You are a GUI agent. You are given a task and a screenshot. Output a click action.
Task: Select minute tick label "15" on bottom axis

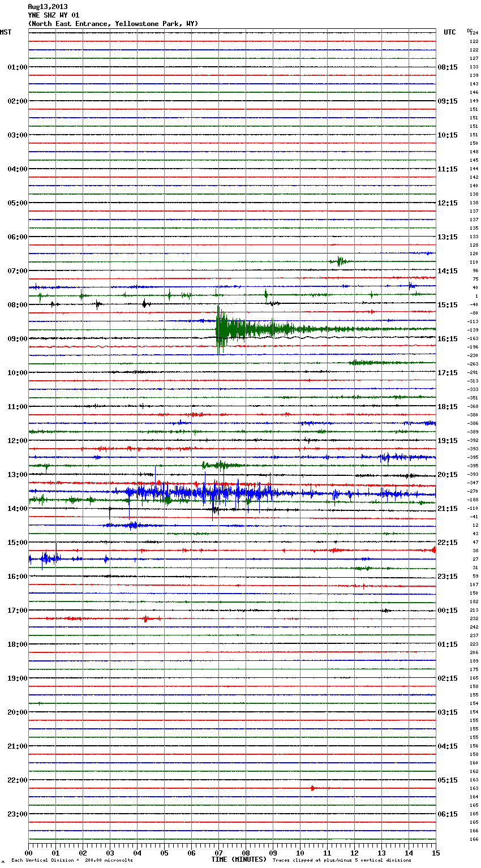[x=435, y=853]
